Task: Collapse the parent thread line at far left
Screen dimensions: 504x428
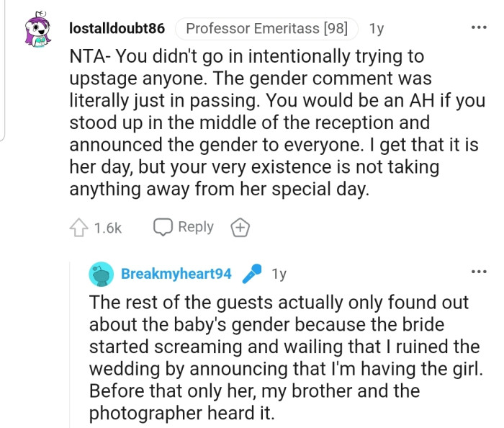Action: 4,72
